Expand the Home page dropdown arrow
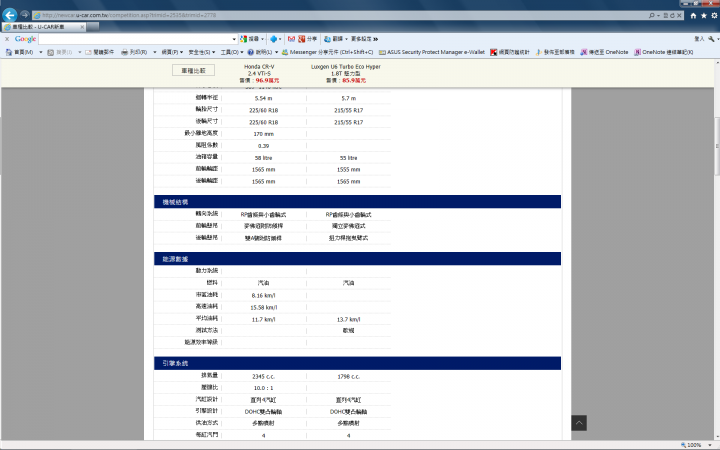Screen dimensions: 720x450 tap(40, 52)
